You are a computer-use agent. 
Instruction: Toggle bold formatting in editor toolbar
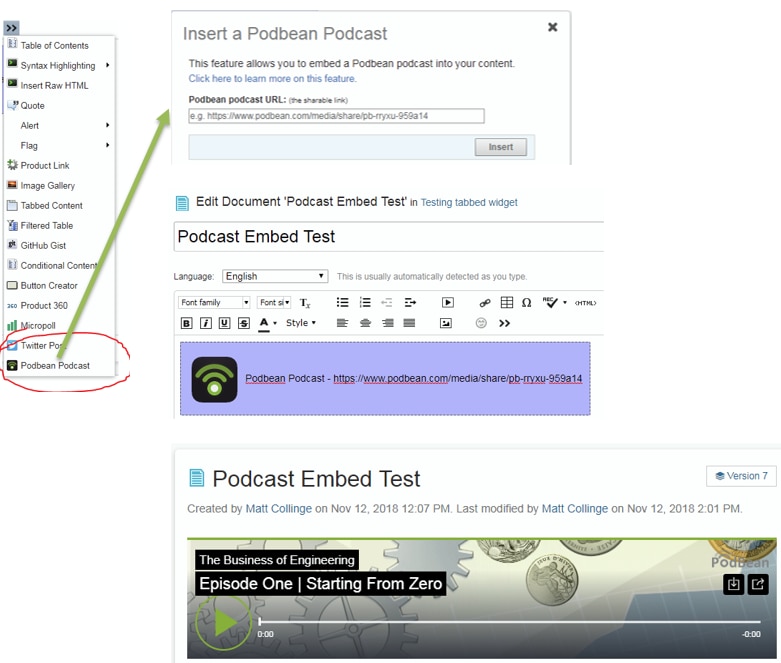tap(186, 323)
